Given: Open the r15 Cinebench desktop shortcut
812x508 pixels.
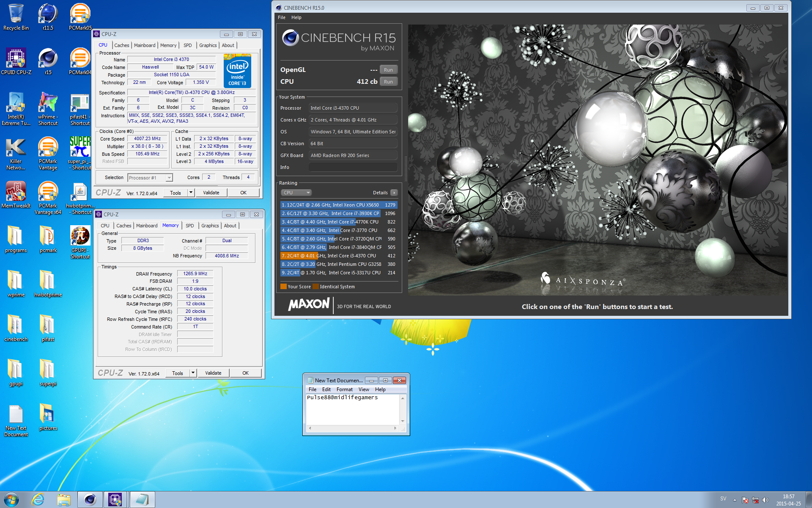Looking at the screenshot, I should pos(48,61).
